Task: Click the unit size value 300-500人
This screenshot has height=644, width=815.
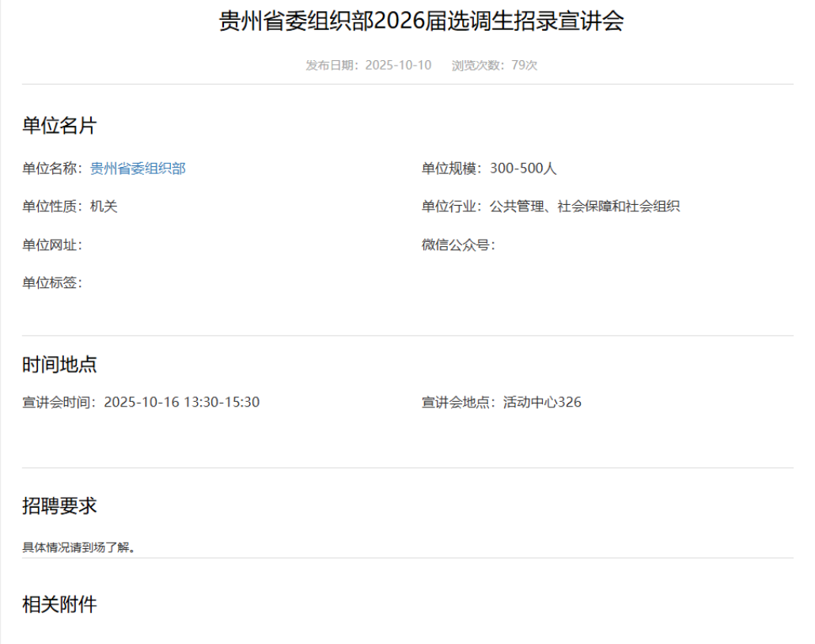Action: pyautogui.click(x=523, y=169)
